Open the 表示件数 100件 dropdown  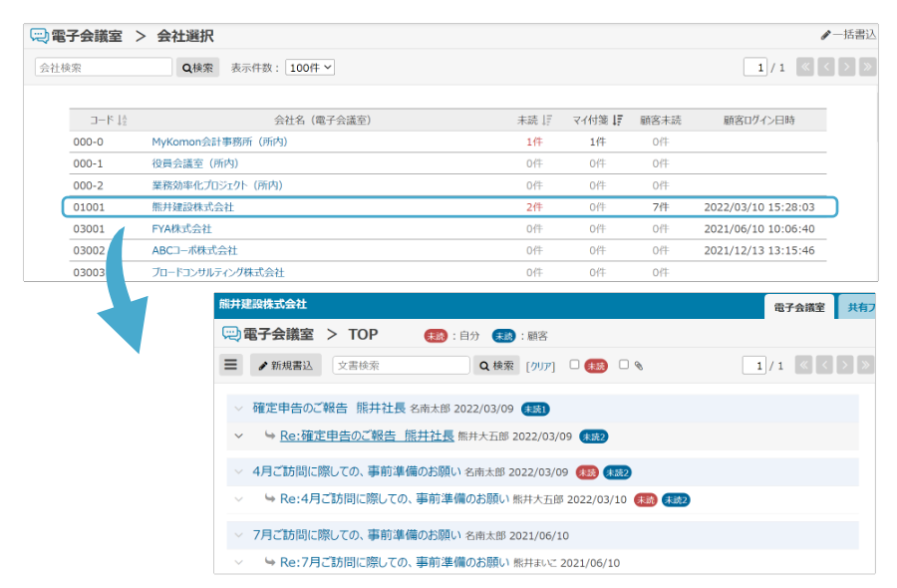[310, 68]
